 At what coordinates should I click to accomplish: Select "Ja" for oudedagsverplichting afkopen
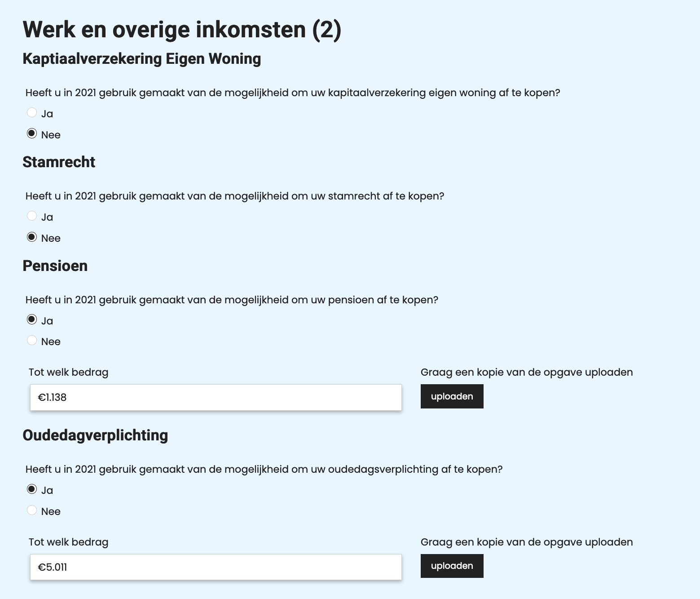click(32, 489)
